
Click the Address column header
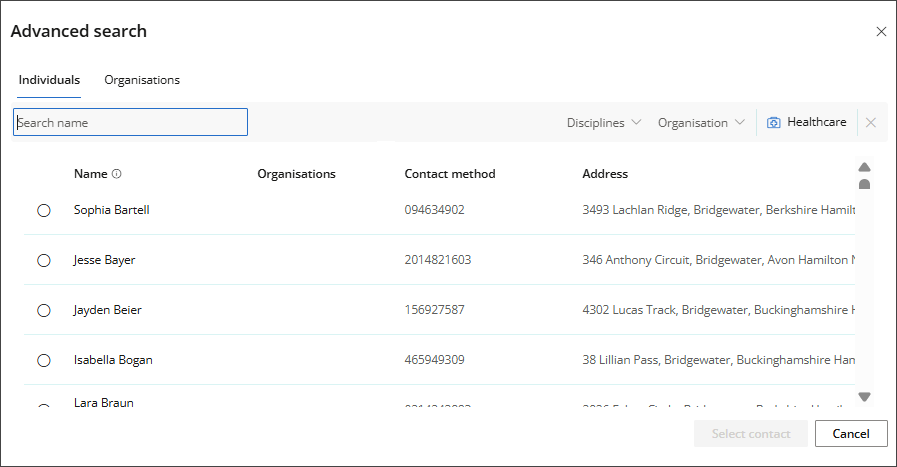click(x=605, y=174)
